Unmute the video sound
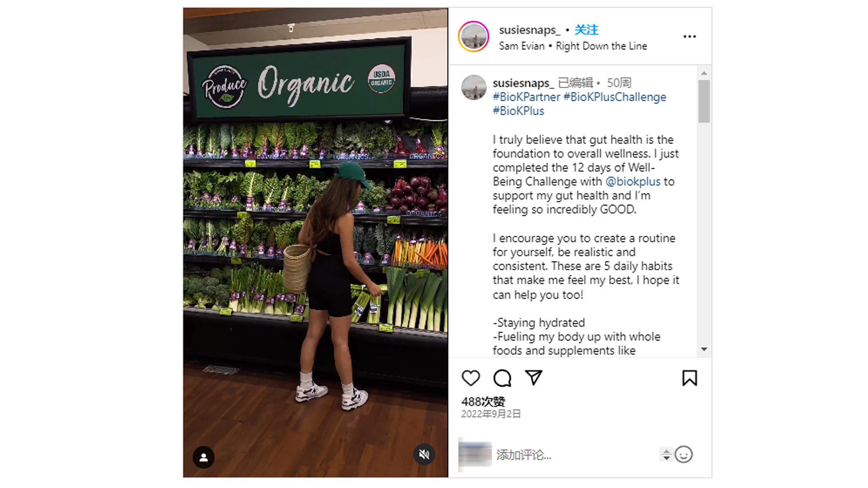Screen dimensions: 868x488 coord(424,454)
